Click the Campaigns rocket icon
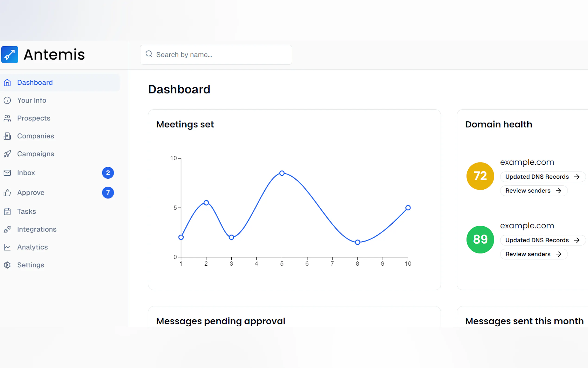Image resolution: width=588 pixels, height=368 pixels. point(7,154)
